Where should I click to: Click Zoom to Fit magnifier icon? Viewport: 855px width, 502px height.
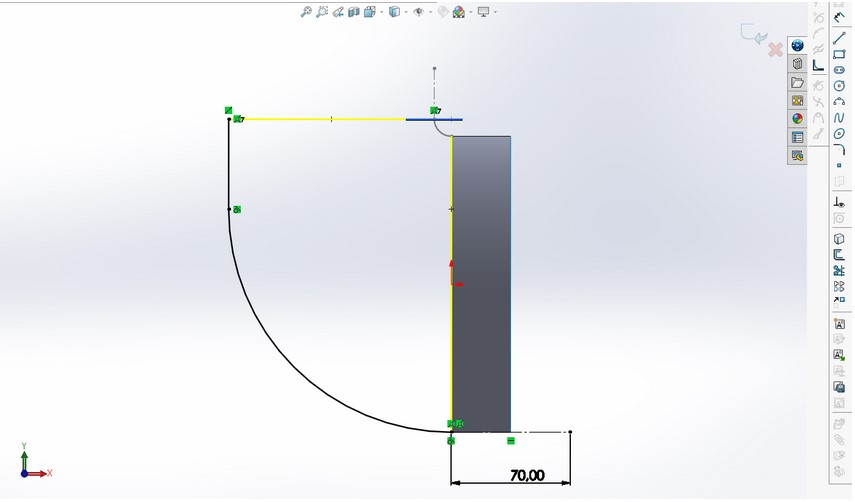[307, 12]
